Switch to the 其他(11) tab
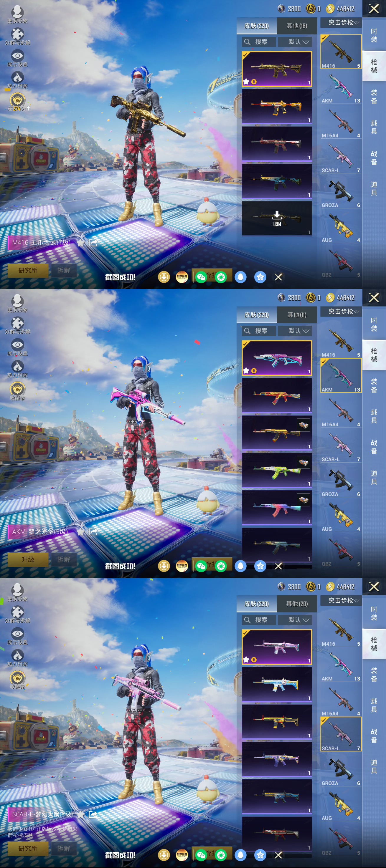Viewport: 386px width, 868px height. (x=297, y=315)
